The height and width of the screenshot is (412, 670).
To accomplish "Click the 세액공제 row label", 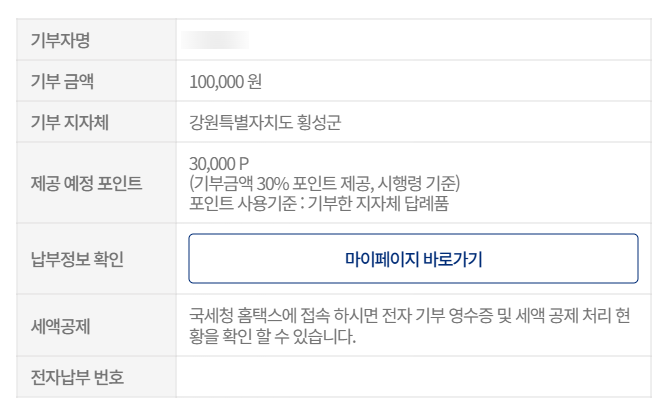I will pos(61,325).
